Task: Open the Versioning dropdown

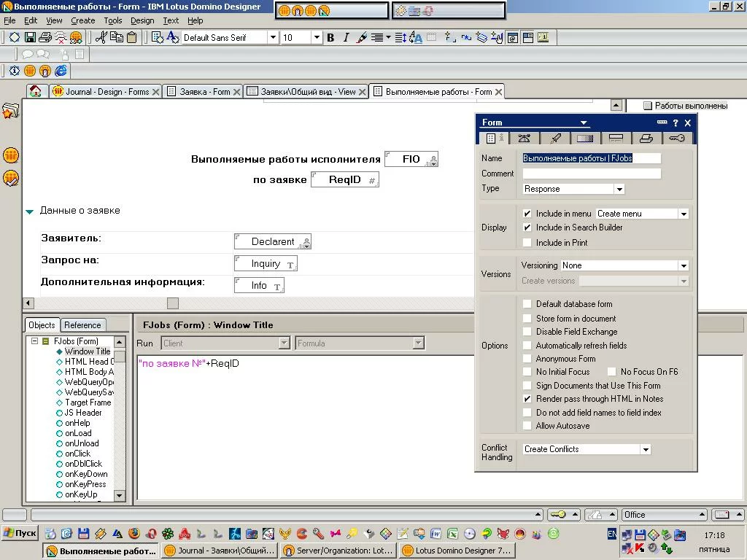Action: pos(684,266)
